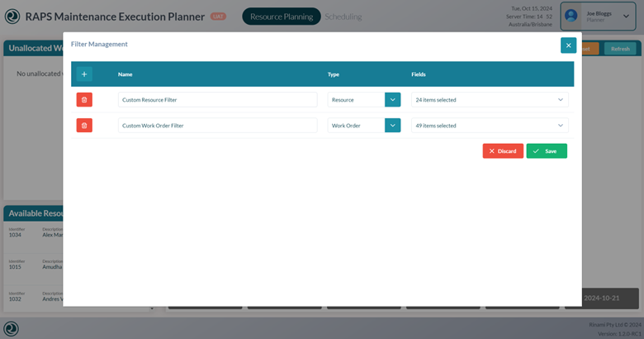The height and width of the screenshot is (339, 644).
Task: Open the Resource type dropdown
Action: click(x=393, y=100)
